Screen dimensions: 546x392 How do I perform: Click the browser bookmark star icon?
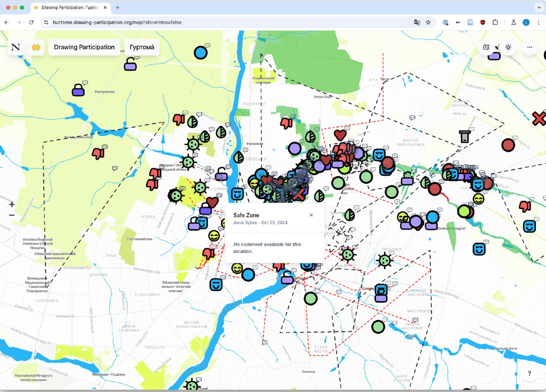pos(428,22)
